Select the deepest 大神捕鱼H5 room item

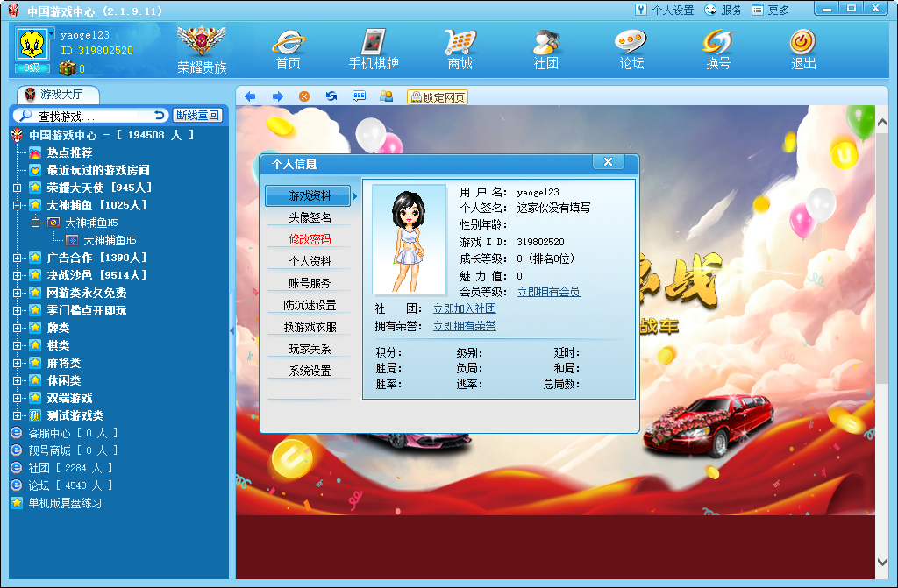110,240
